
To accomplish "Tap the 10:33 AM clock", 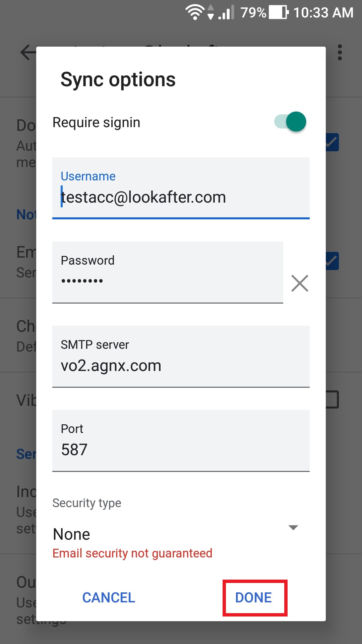I will (323, 13).
